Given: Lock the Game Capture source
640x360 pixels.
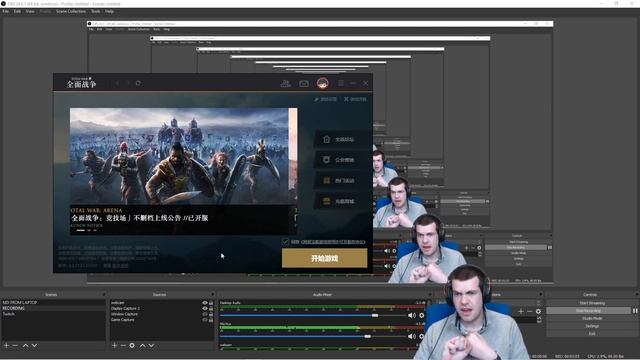Looking at the screenshot, I should (x=211, y=320).
